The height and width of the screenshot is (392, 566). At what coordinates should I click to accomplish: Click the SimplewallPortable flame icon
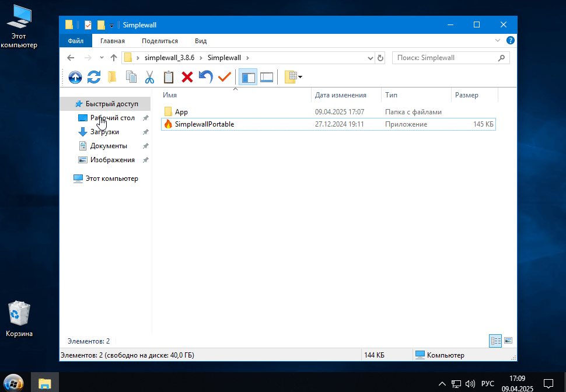point(168,124)
